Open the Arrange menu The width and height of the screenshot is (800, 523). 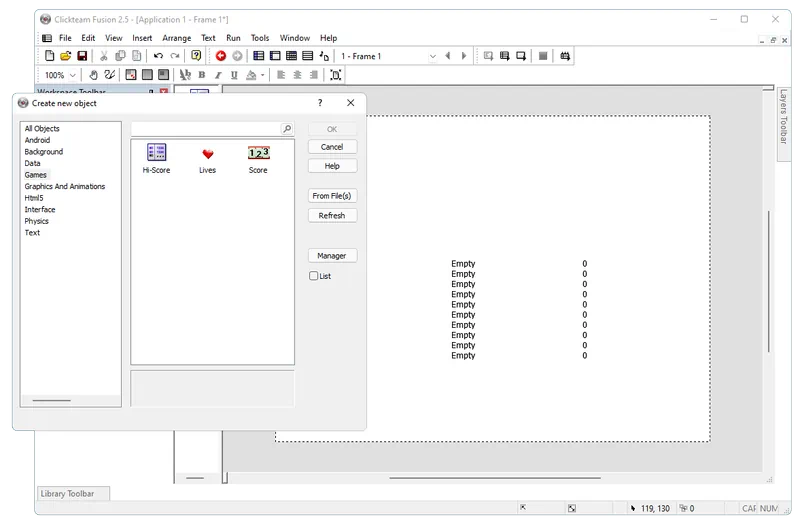coord(177,38)
